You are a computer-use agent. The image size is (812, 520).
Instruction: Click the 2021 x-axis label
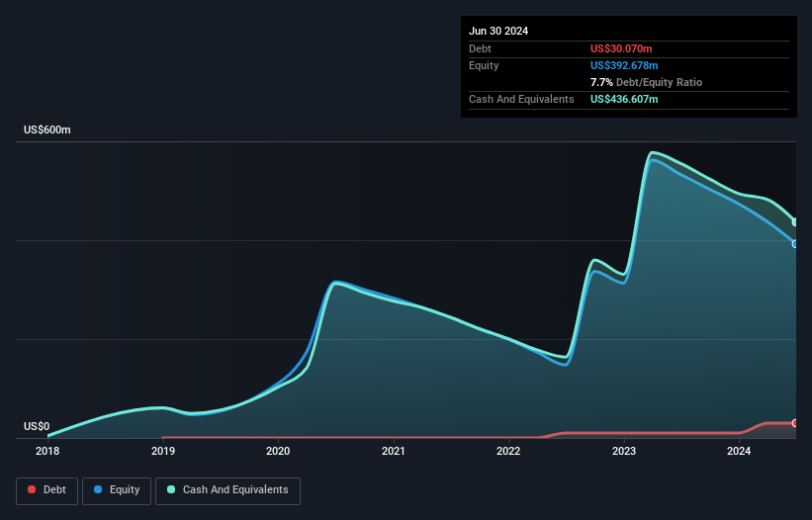[394, 451]
